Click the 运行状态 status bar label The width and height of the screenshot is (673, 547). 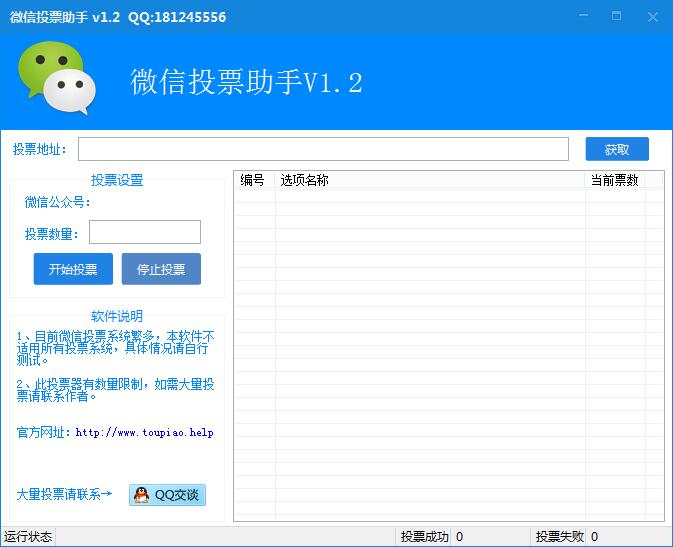[29, 536]
